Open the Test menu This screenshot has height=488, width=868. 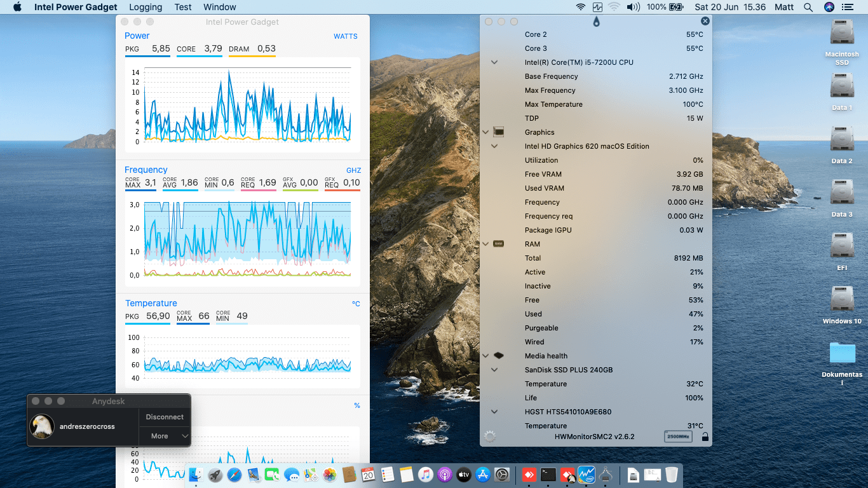click(x=183, y=7)
